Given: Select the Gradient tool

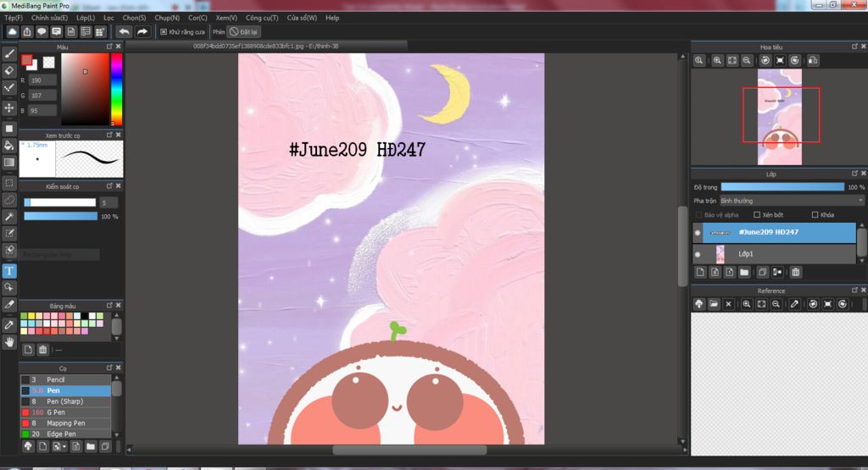Looking at the screenshot, I should [x=8, y=162].
